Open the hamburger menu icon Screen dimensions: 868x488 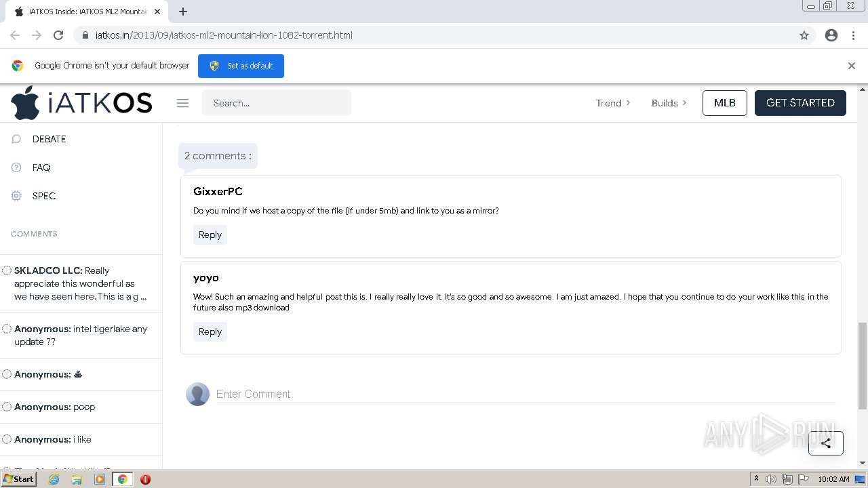(182, 103)
